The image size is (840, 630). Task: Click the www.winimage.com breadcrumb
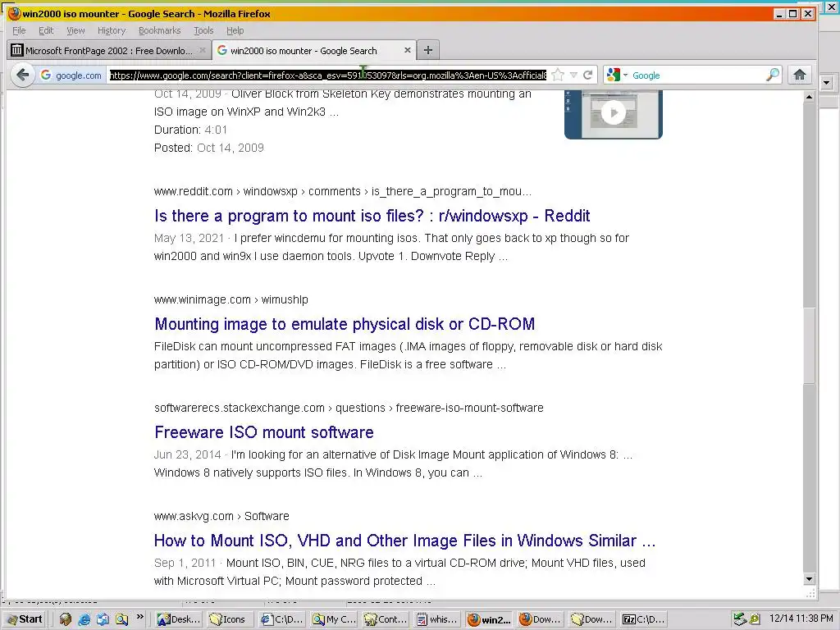point(231,299)
